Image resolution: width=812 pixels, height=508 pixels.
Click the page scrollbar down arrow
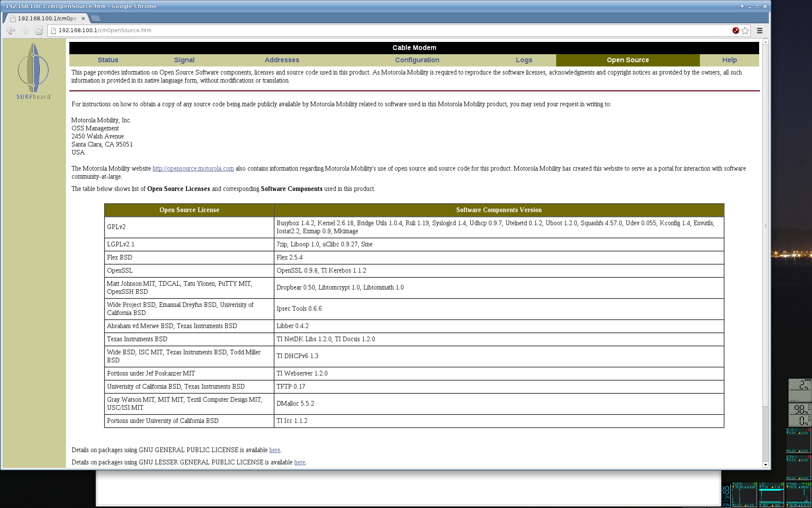click(x=765, y=465)
